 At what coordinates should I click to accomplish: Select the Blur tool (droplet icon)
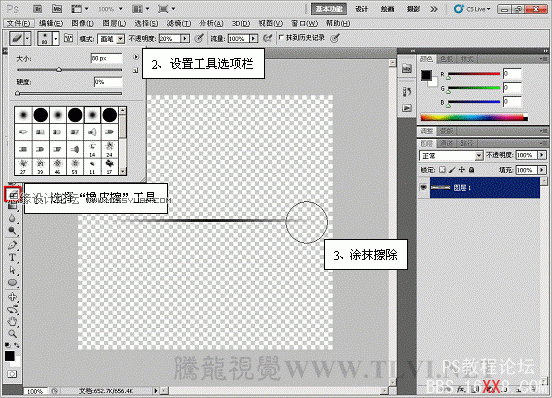click(x=13, y=218)
